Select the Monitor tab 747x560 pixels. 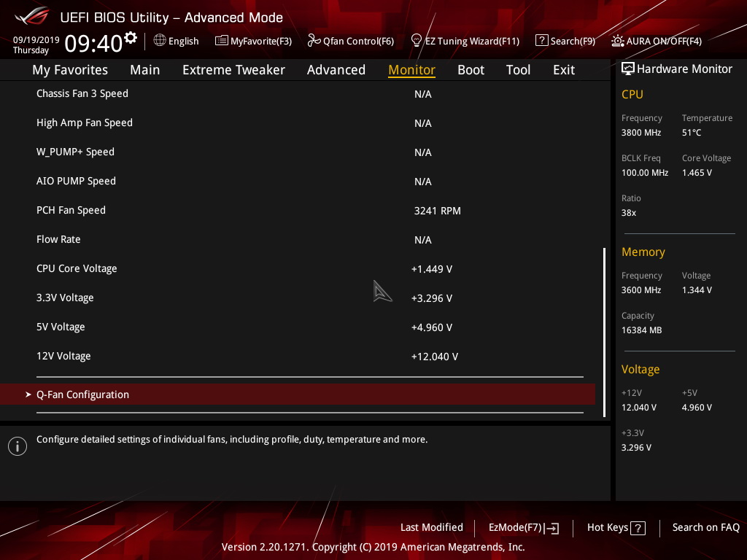[x=411, y=70]
